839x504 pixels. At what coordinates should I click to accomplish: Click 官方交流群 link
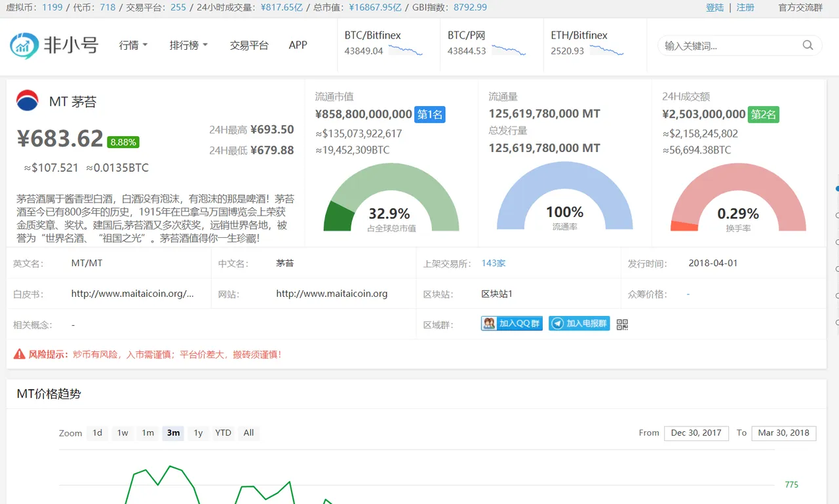coord(800,8)
